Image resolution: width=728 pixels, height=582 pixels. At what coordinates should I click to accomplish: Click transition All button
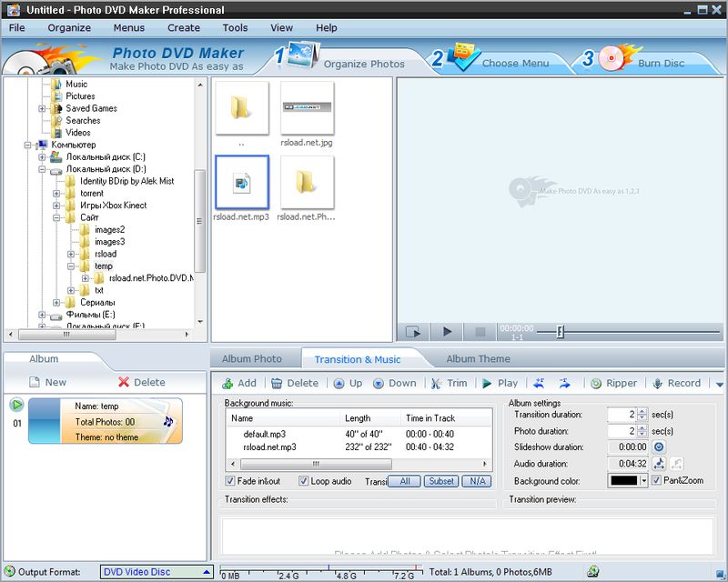click(x=404, y=481)
